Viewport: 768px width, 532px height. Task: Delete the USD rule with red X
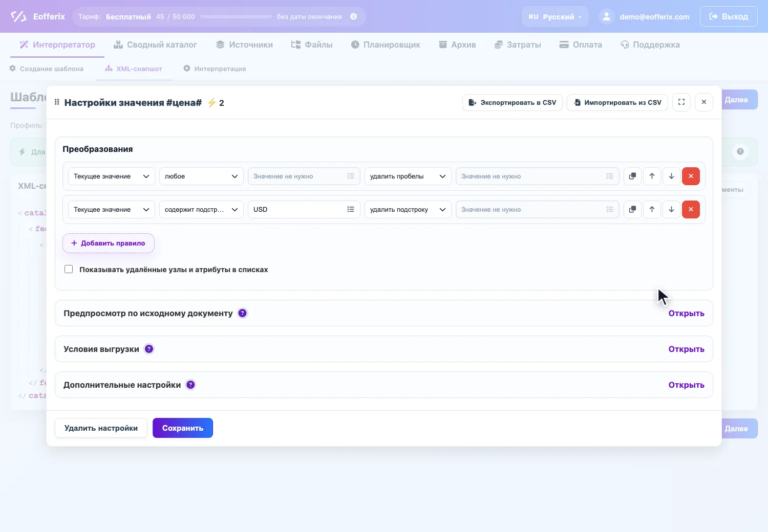691,209
